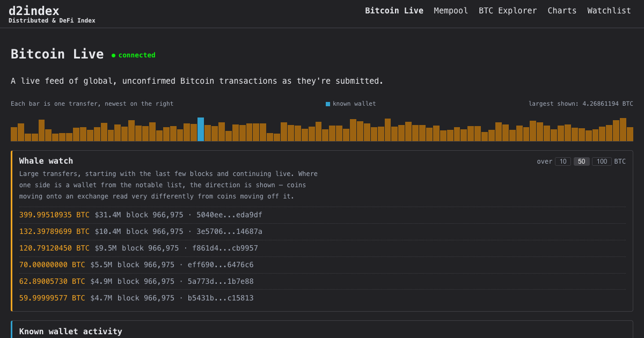Open the Charts page
Screen dimensions: 644x338
point(562,11)
